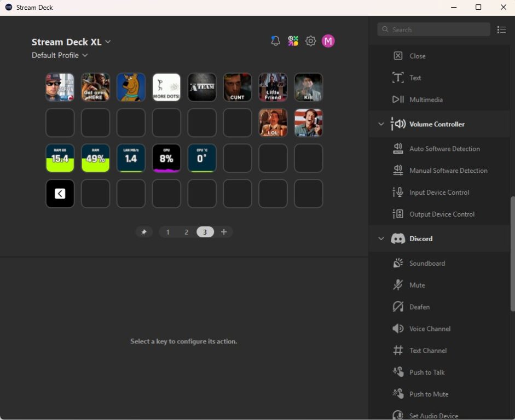This screenshot has width=515, height=420.
Task: Minimize the Stream Deck window
Action: (x=454, y=7)
